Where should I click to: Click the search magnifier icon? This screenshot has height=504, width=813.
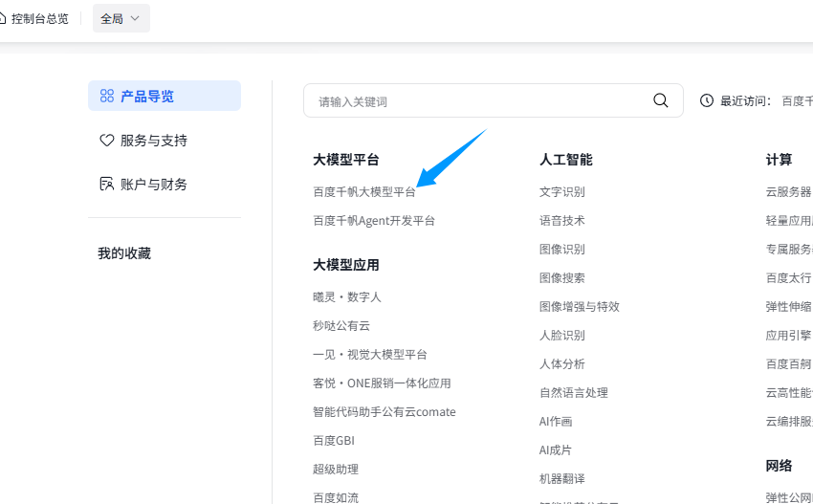pos(660,100)
